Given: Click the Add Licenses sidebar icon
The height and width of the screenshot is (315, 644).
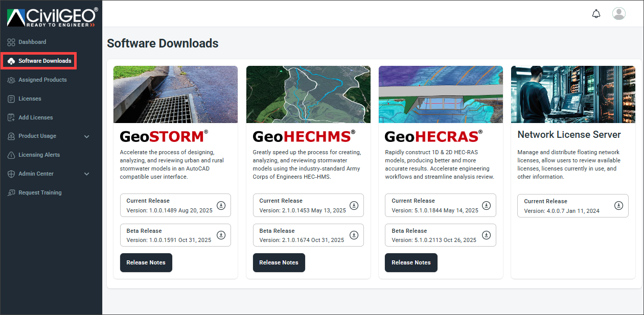Looking at the screenshot, I should point(10,117).
